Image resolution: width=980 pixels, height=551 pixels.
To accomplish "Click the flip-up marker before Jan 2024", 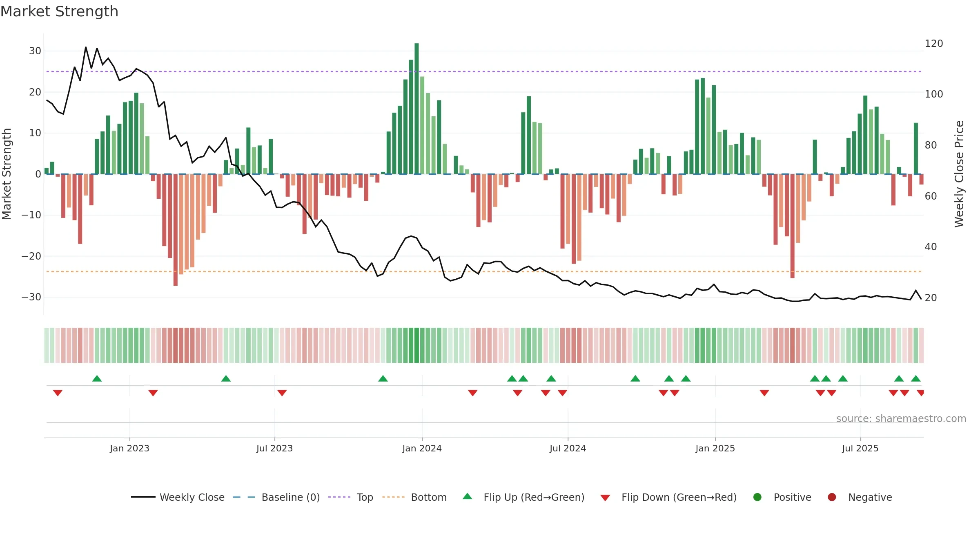I will [x=383, y=378].
